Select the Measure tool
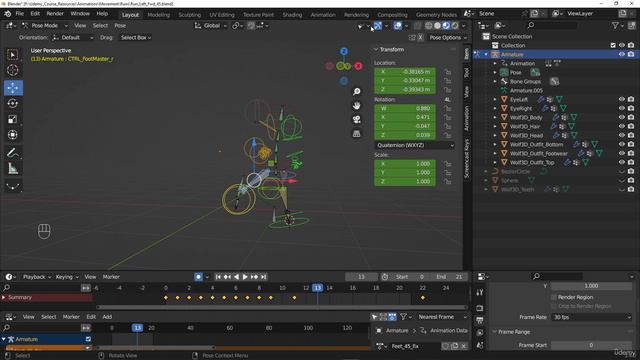This screenshot has width=640, height=360. [13, 169]
